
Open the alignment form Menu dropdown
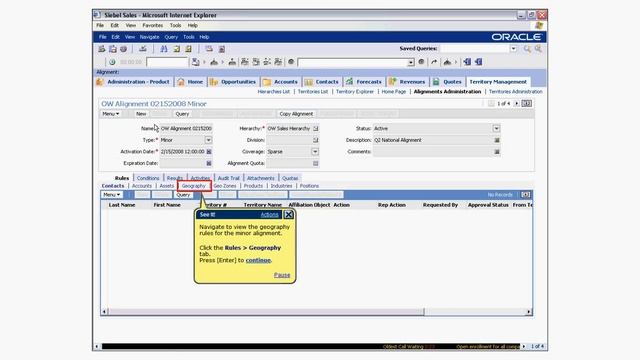(x=111, y=114)
